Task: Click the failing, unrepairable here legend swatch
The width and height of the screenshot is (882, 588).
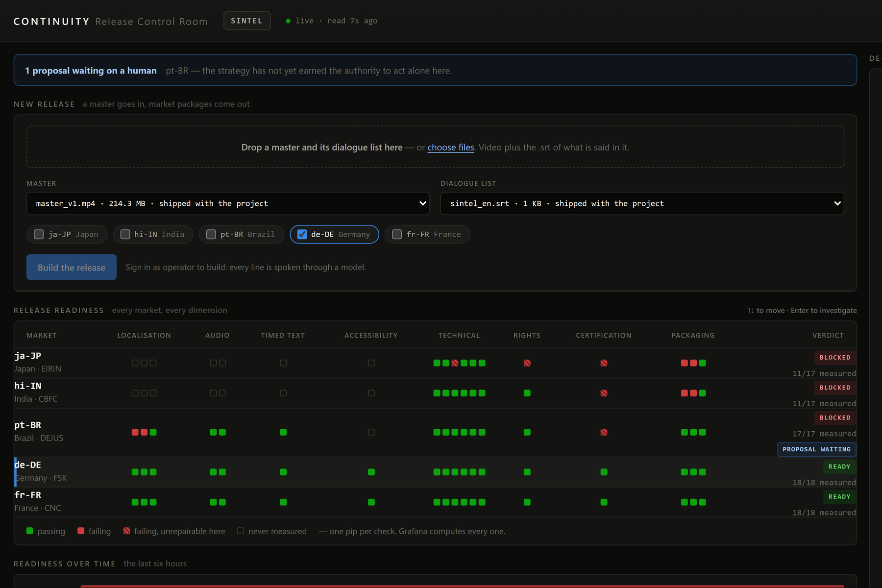Action: pos(126,531)
